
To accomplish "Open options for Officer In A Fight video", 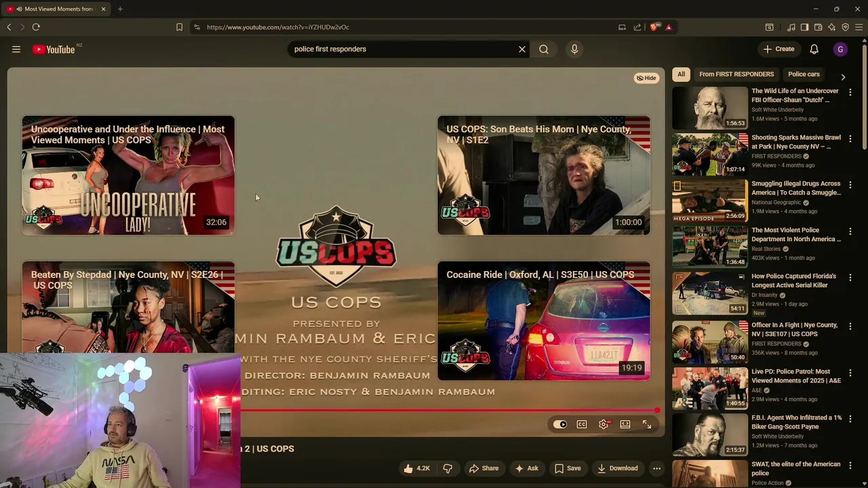I will [850, 327].
